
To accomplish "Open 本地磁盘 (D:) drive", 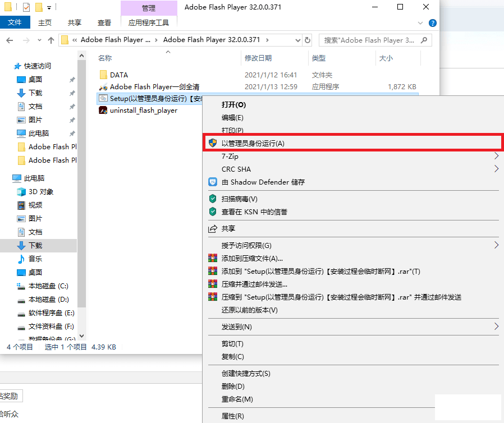I will click(x=48, y=300).
